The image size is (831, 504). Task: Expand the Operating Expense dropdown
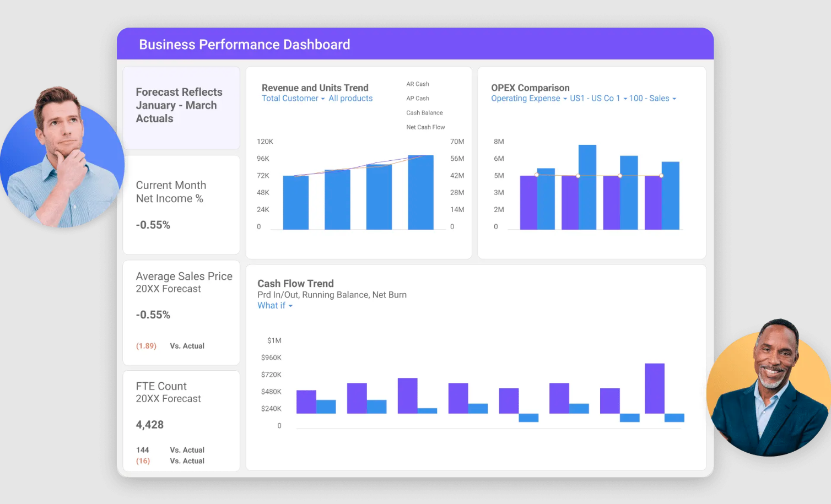point(528,99)
